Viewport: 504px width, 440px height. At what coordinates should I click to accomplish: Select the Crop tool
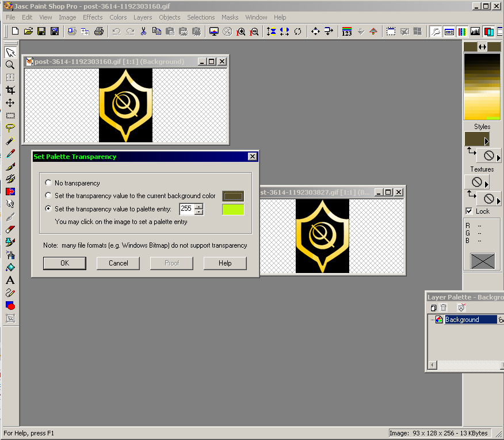(10, 90)
